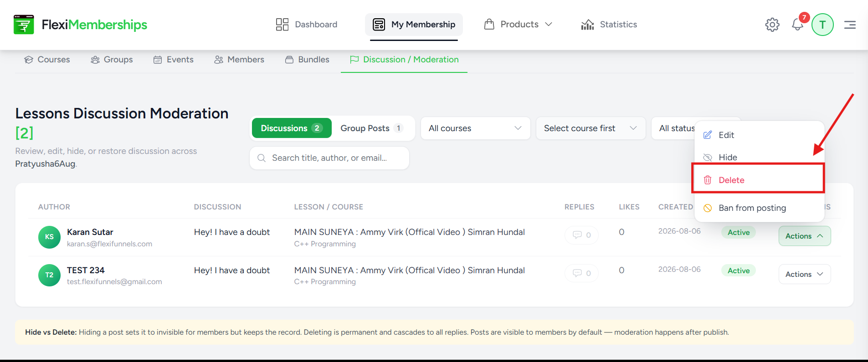Open the hamburger menu icon
868x362 pixels.
850,25
